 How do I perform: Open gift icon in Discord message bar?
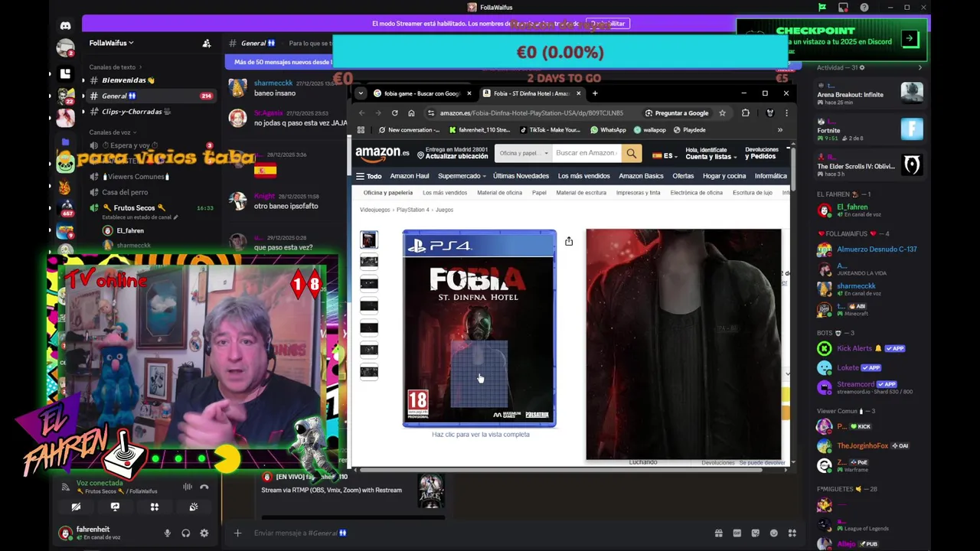click(x=718, y=533)
